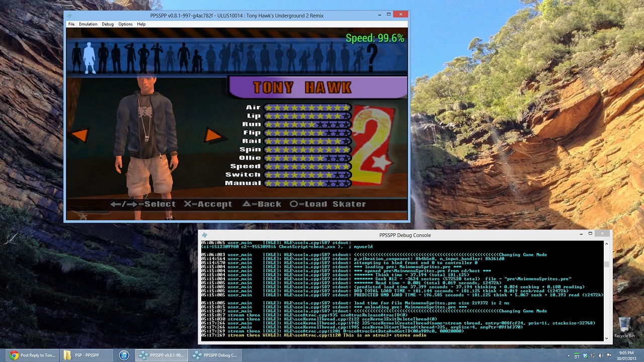Open the Help menu
The image size is (644, 362).
click(141, 24)
